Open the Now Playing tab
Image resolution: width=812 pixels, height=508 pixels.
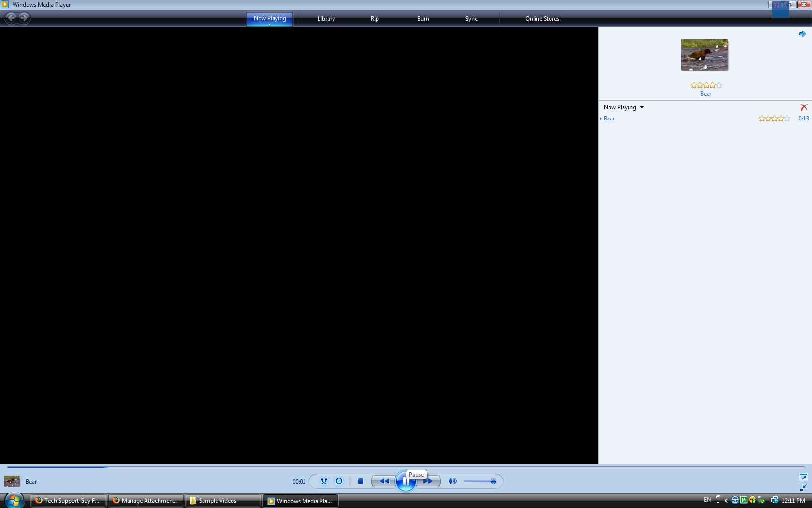pos(270,18)
